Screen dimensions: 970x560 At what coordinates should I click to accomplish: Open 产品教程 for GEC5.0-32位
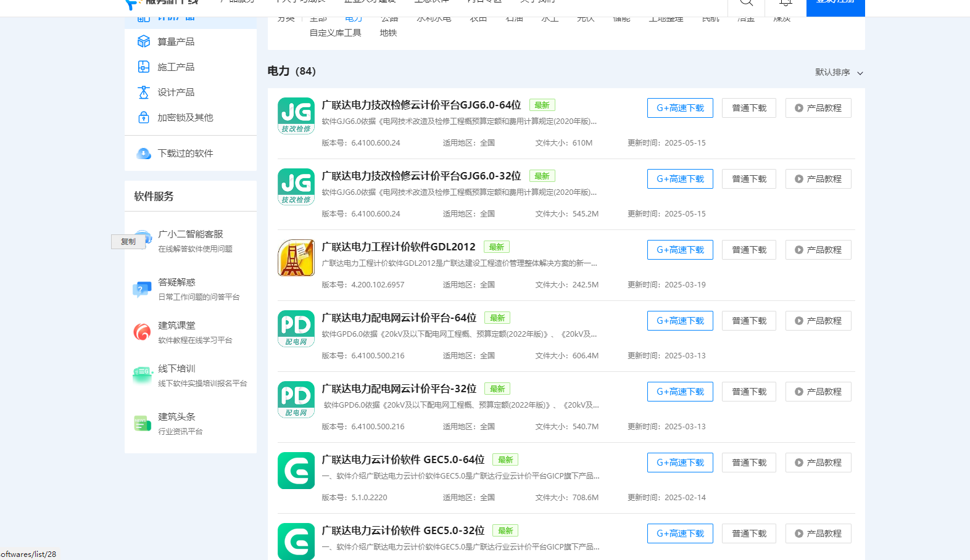(x=818, y=533)
